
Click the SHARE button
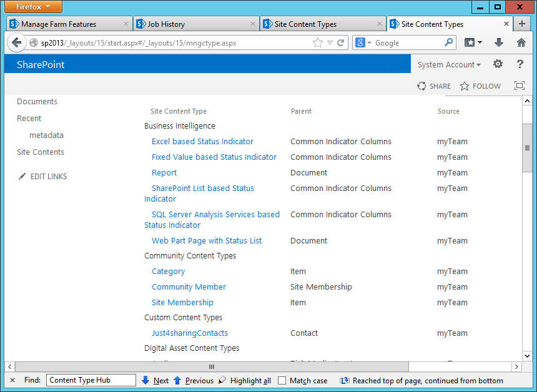434,86
